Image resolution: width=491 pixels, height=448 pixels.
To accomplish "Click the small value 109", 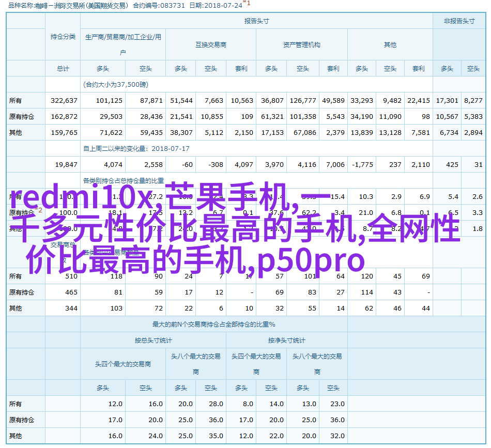I will coord(247,116).
